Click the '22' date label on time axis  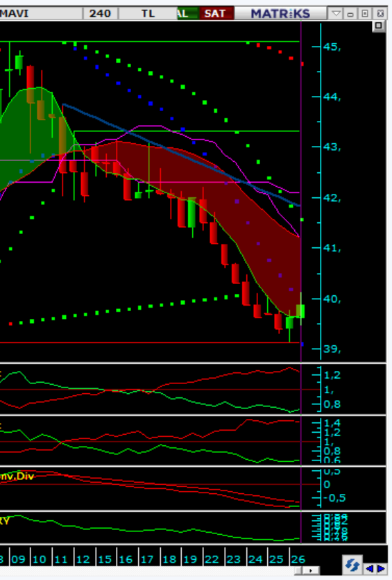(212, 559)
